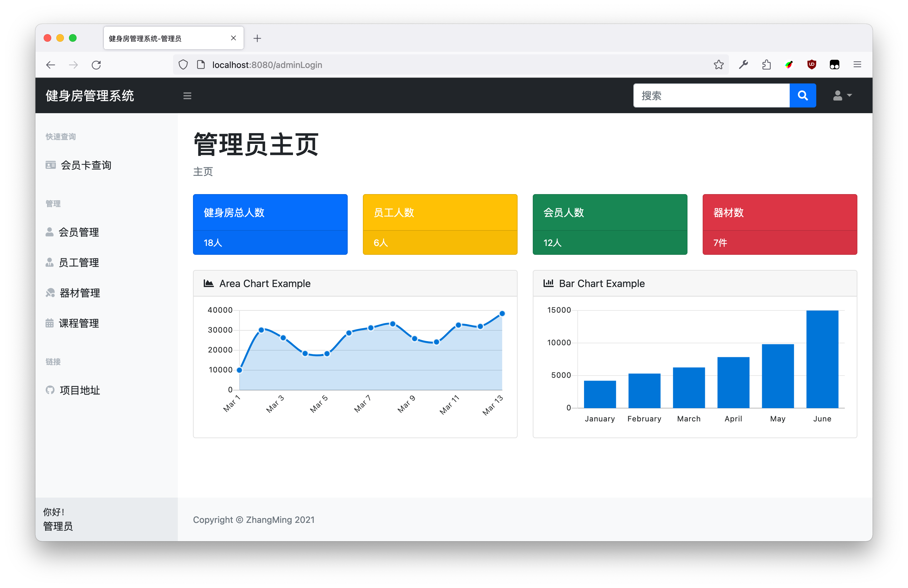908x588 pixels.
Task: Toggle the sidebar with the hamburger icon
Action: (187, 95)
